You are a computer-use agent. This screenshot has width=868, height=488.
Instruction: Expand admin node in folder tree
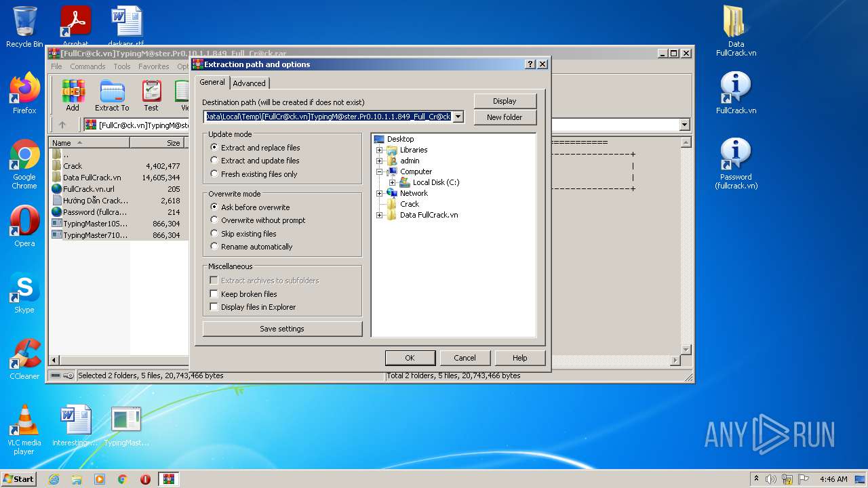pos(380,161)
